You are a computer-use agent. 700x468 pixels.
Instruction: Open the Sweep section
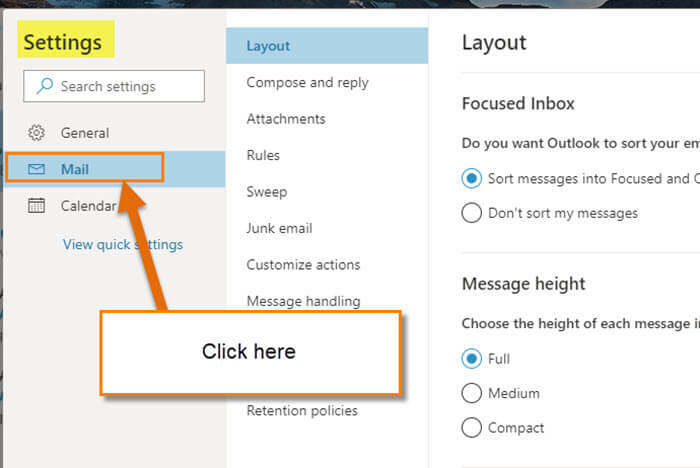[x=267, y=192]
